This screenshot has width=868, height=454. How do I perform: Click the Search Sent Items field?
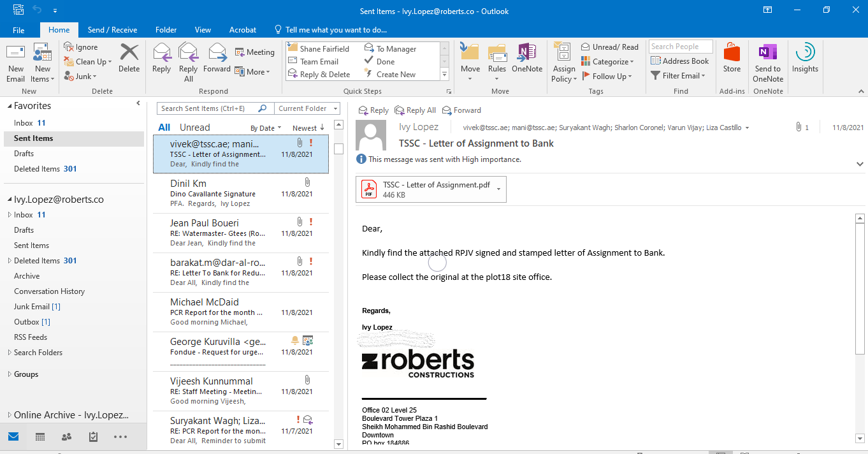pos(216,109)
